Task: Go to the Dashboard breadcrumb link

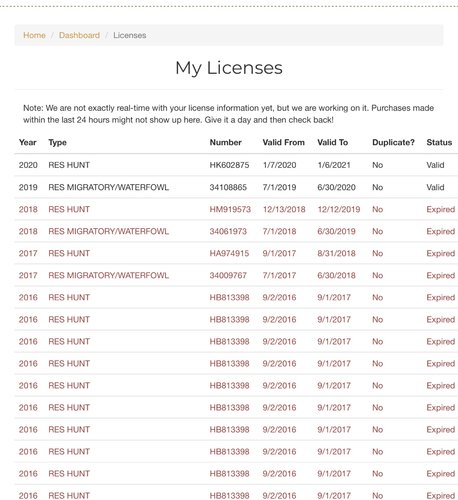Action: [x=79, y=35]
